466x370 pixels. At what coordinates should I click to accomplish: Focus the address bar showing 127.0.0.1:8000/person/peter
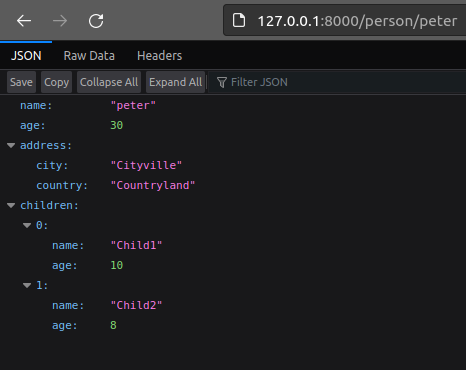(345, 21)
